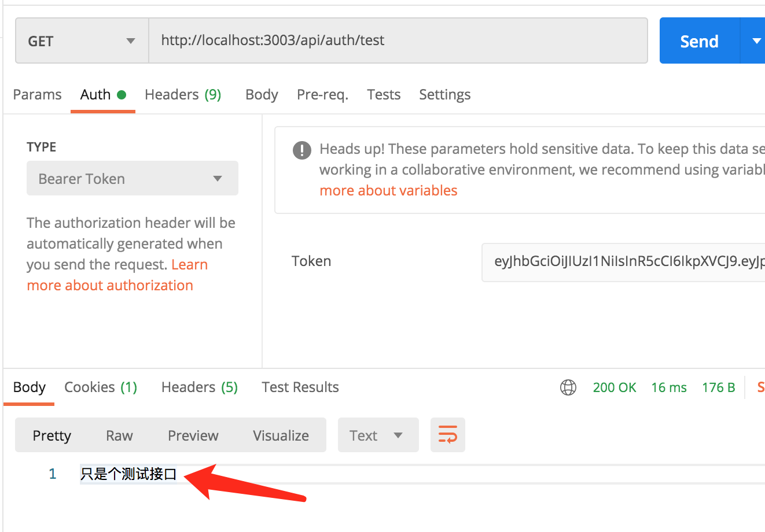Open the GET method dropdown

(x=82, y=40)
